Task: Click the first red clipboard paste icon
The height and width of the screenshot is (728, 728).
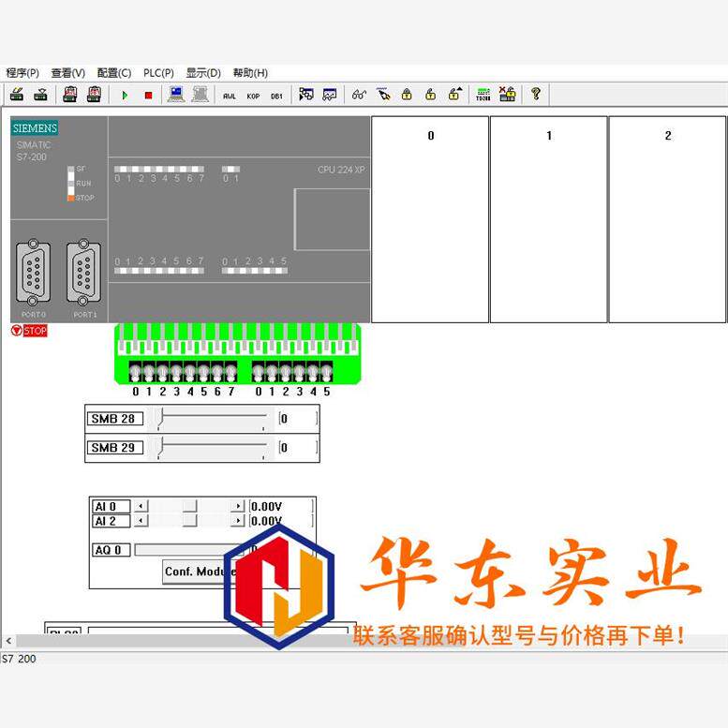Action: [x=70, y=95]
